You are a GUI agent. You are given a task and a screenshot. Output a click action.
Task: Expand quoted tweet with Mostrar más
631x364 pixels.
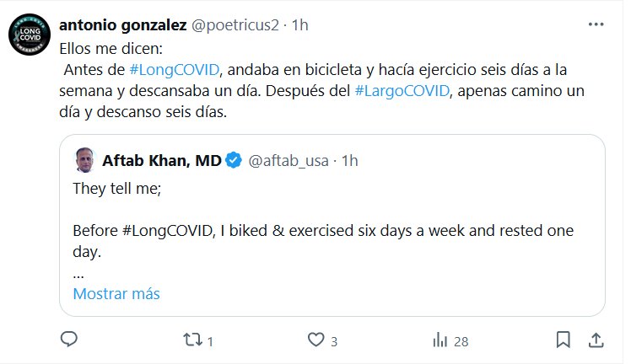[116, 294]
